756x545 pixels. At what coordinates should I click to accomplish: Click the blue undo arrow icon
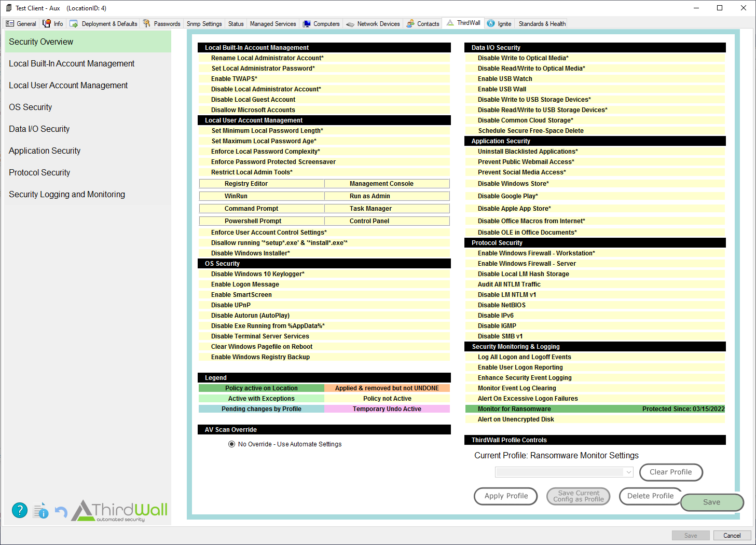61,512
